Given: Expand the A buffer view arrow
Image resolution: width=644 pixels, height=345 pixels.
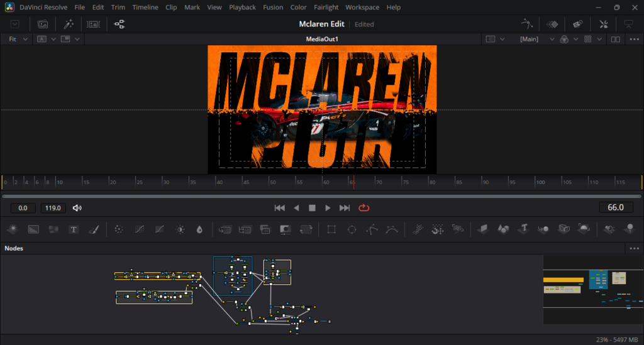Looking at the screenshot, I should click(53, 39).
